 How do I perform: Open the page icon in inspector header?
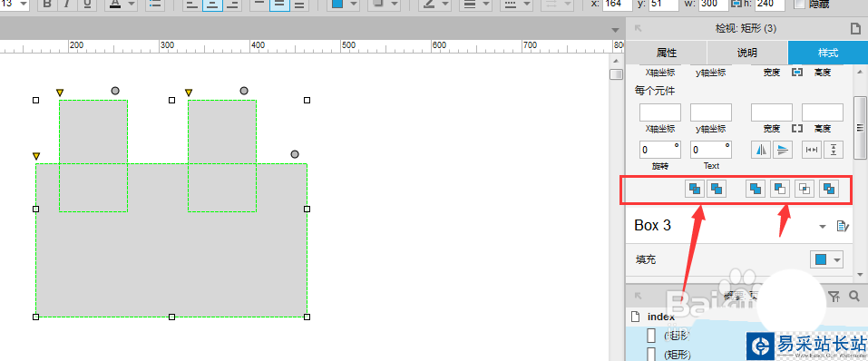854,29
